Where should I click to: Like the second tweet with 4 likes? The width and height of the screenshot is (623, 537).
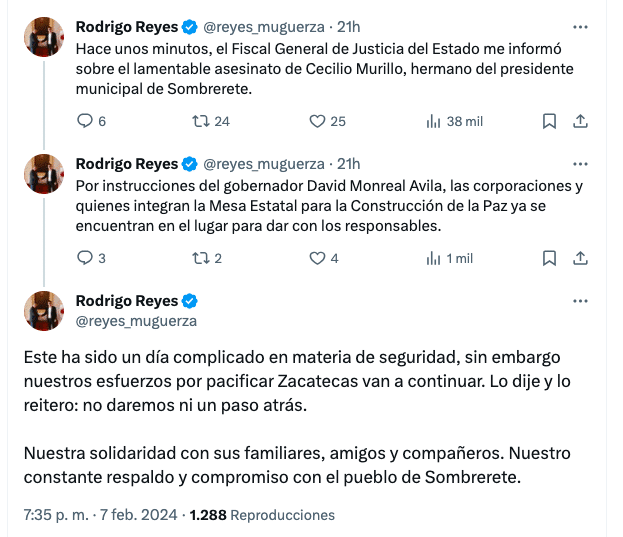318,258
